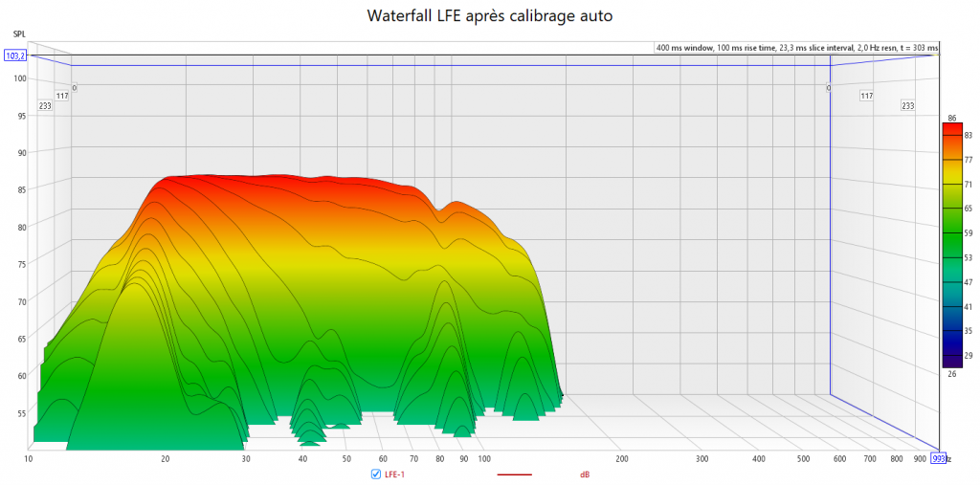The width and height of the screenshot is (980, 485).
Task: Uncheck the LFE-1 trace checkbox
Action: tap(376, 474)
